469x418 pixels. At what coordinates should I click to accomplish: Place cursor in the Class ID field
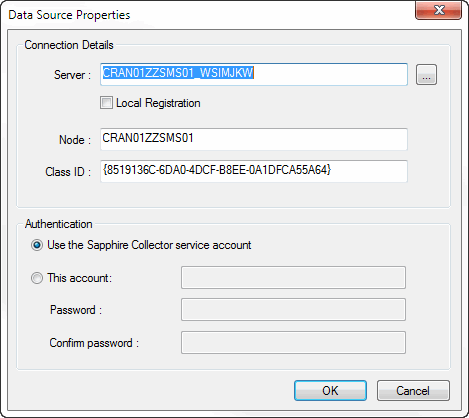(x=254, y=171)
